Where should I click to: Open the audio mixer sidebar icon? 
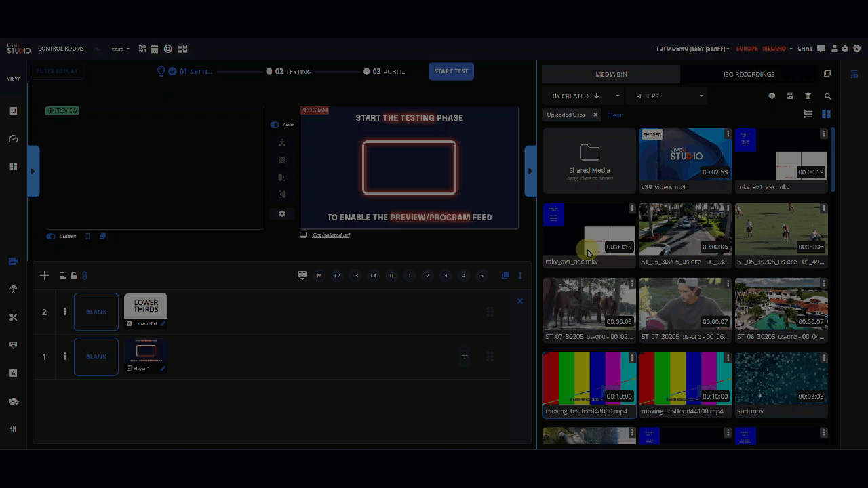(x=13, y=429)
